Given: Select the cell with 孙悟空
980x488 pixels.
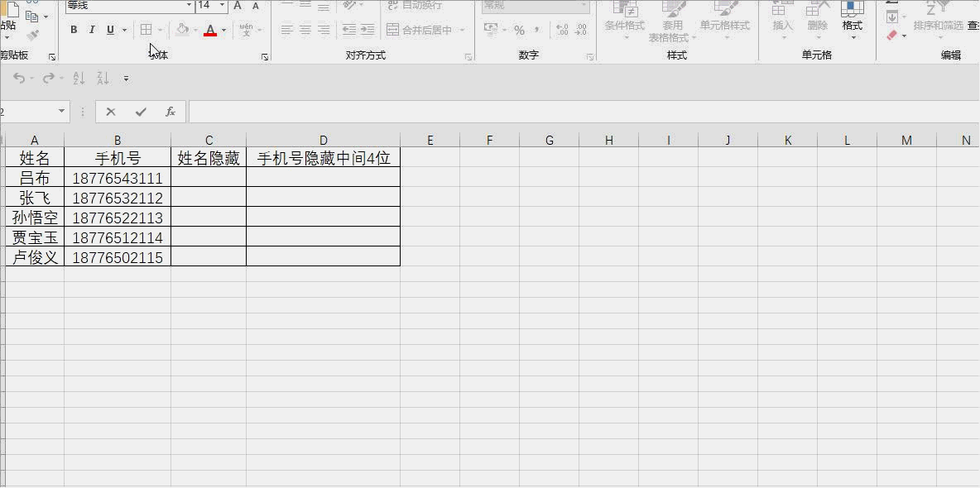Looking at the screenshot, I should click(x=35, y=218).
